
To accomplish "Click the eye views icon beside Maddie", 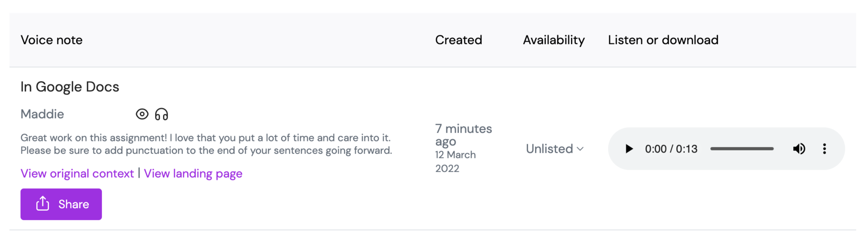I will (x=142, y=114).
